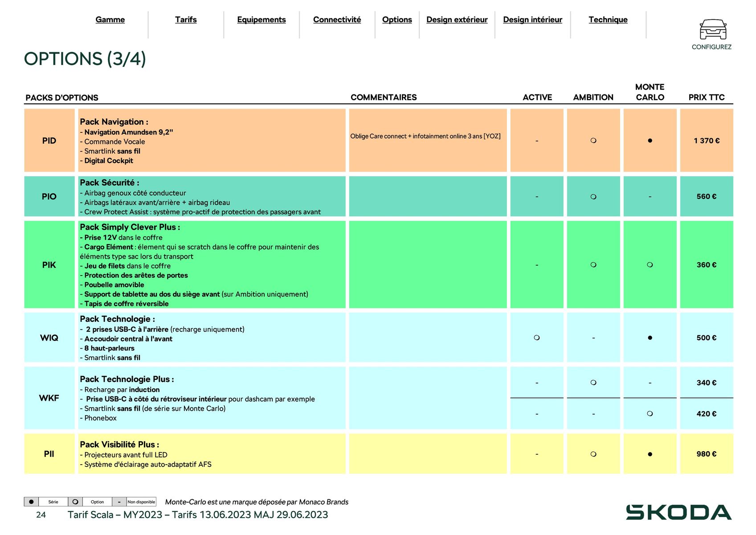
Task: Click the COMMENTAIRES column header
Action: 384,97
